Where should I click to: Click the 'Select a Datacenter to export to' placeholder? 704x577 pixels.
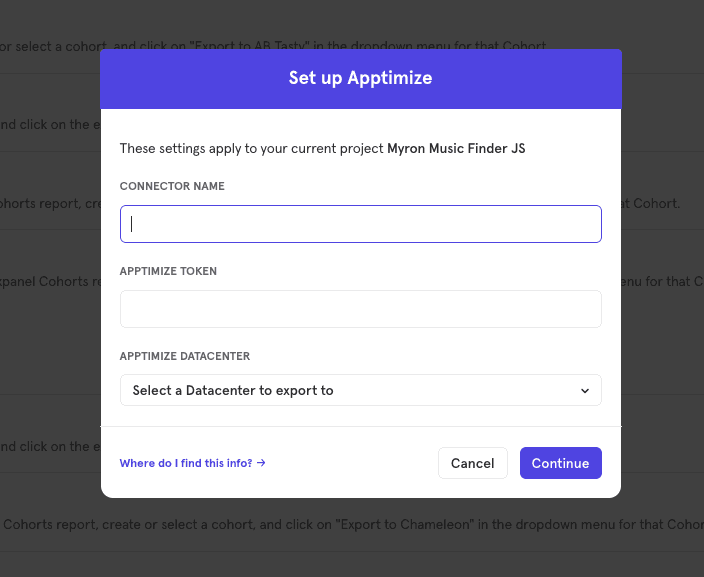[x=233, y=390]
